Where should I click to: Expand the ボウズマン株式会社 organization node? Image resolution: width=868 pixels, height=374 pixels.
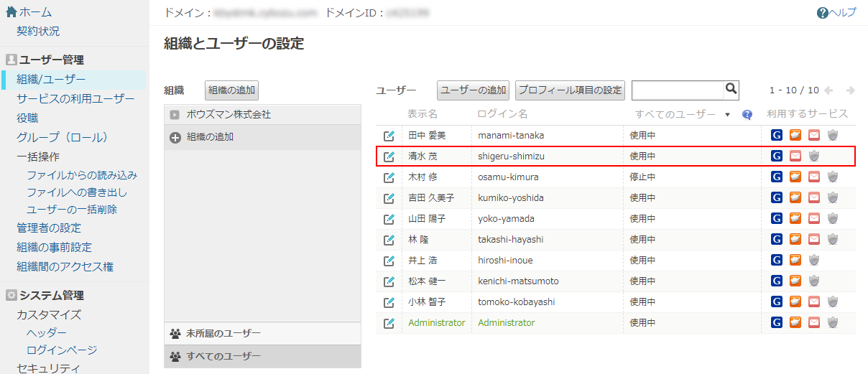(175, 114)
